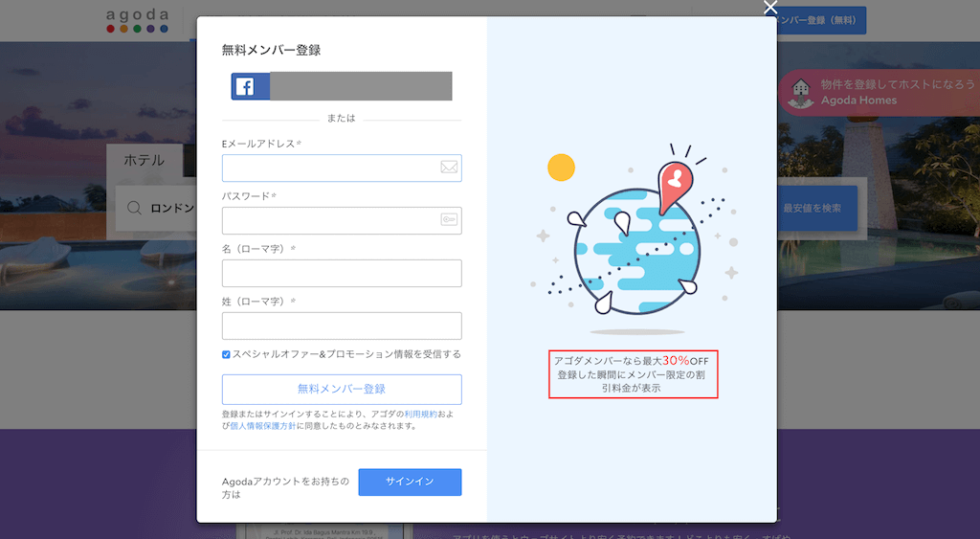Image resolution: width=980 pixels, height=539 pixels.
Task: Click the Facebook sign-up button
Action: coord(342,86)
